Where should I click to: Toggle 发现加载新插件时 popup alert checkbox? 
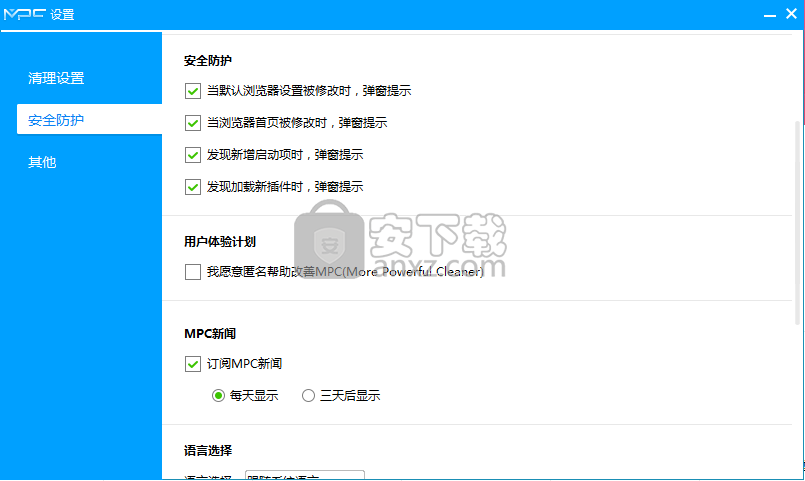point(193,186)
